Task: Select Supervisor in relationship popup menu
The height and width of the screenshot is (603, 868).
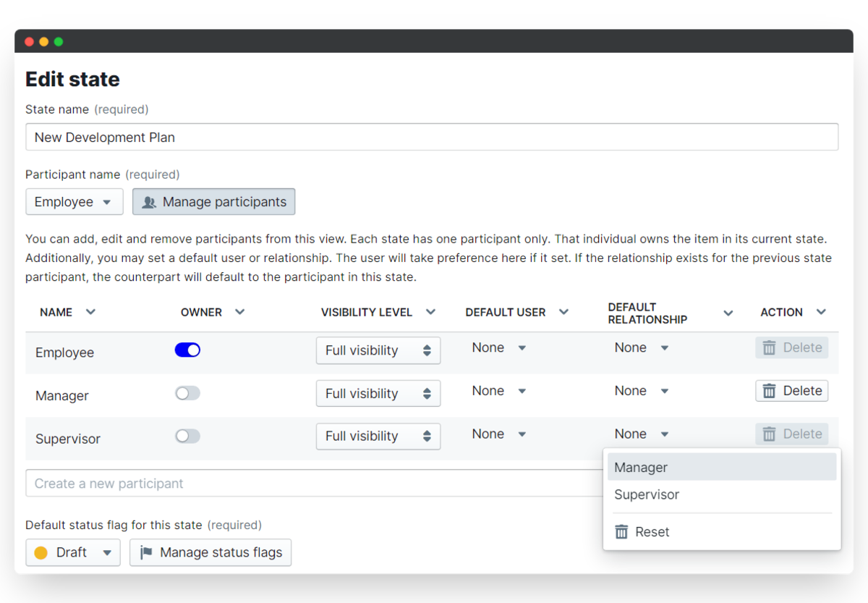Action: point(722,495)
